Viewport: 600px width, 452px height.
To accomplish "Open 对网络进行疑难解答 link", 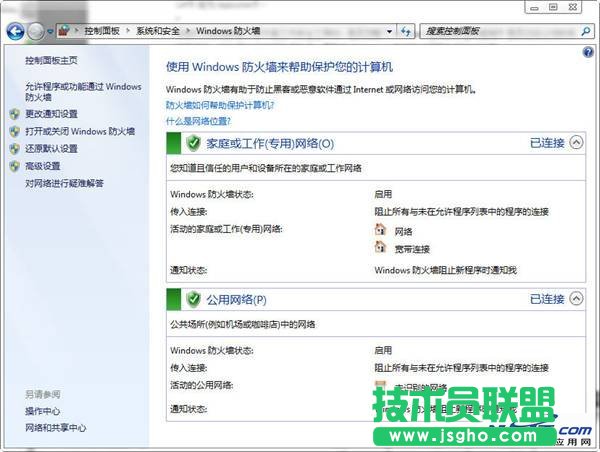I will point(64,183).
